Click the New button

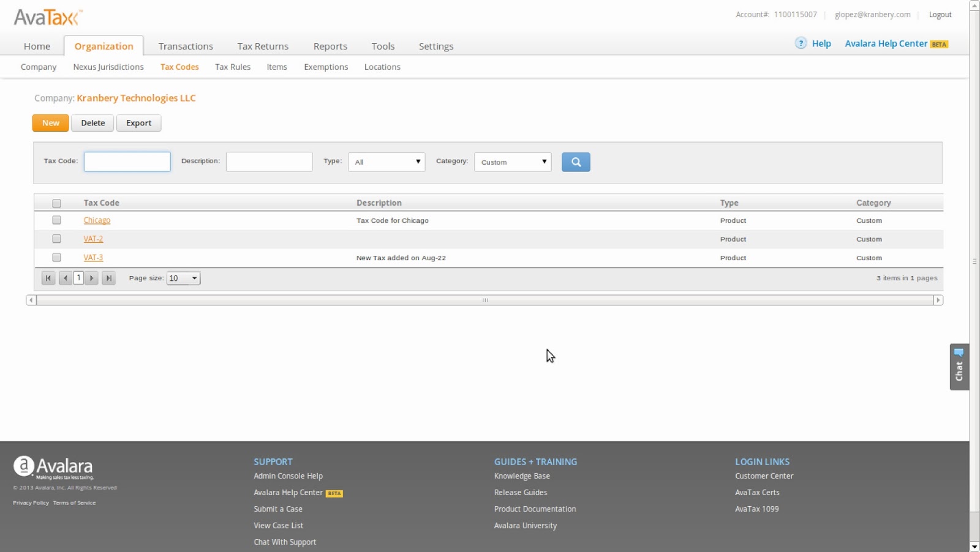point(51,123)
